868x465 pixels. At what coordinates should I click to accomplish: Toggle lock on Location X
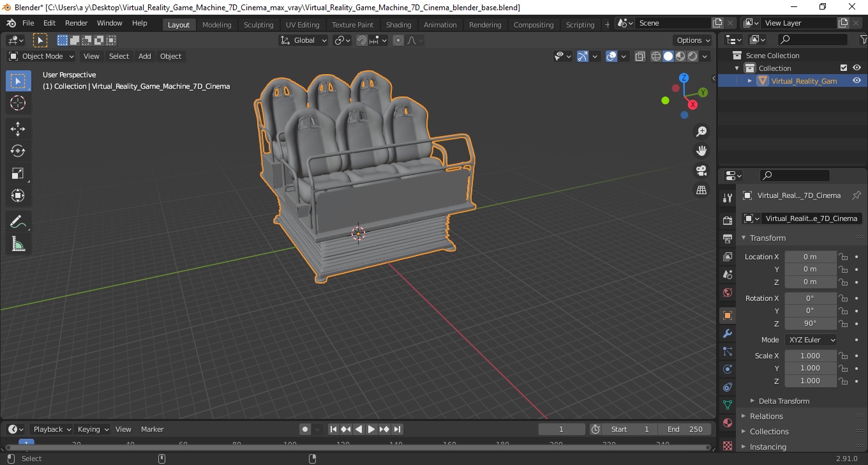click(x=843, y=257)
